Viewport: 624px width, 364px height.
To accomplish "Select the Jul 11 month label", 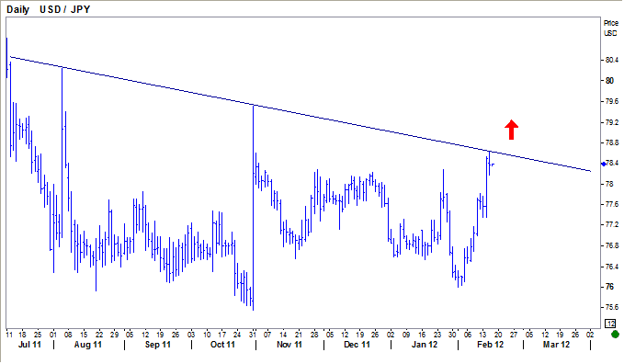I will click(x=29, y=345).
